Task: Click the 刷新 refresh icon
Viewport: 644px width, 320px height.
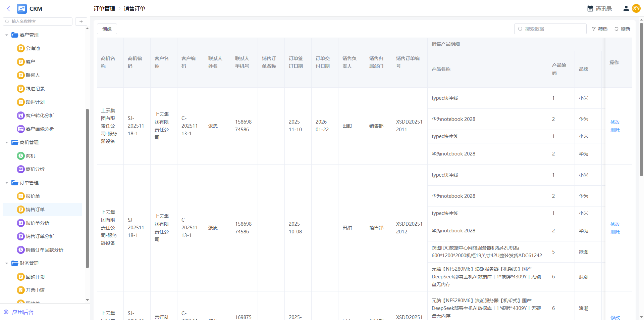Action: [x=616, y=29]
